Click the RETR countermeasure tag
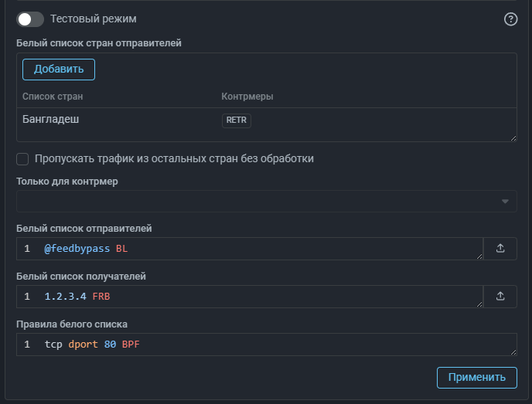532x404 pixels. 237,121
